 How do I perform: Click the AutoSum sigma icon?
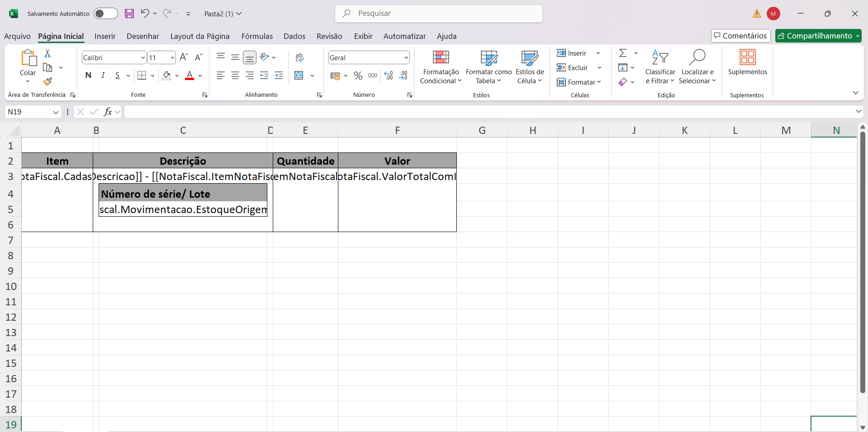click(623, 53)
